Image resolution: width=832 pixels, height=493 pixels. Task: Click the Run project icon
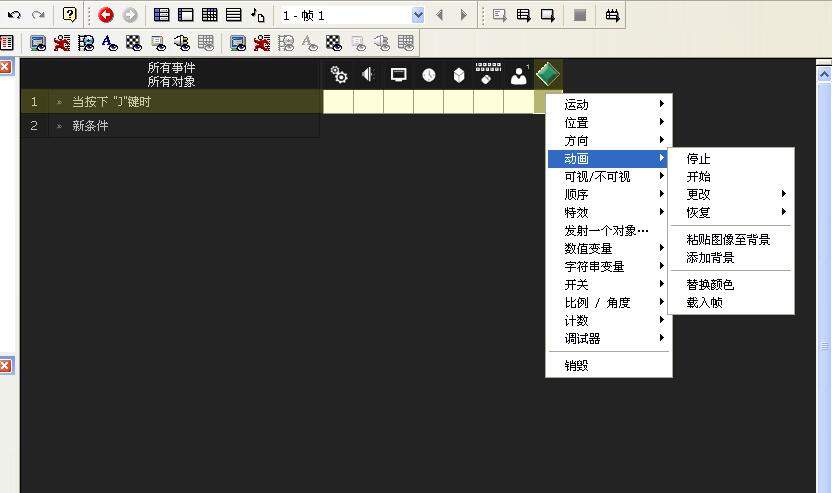click(499, 15)
